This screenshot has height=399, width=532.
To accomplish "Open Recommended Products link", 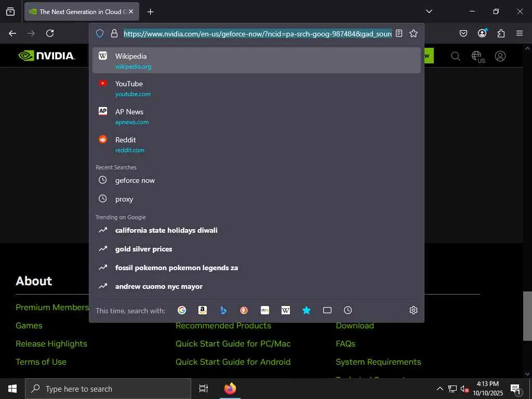I will (x=223, y=325).
